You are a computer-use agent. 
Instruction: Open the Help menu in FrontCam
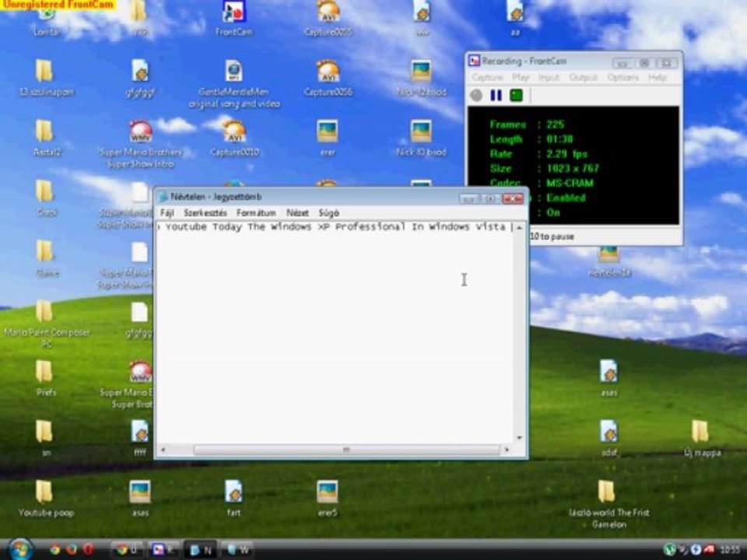pos(658,77)
